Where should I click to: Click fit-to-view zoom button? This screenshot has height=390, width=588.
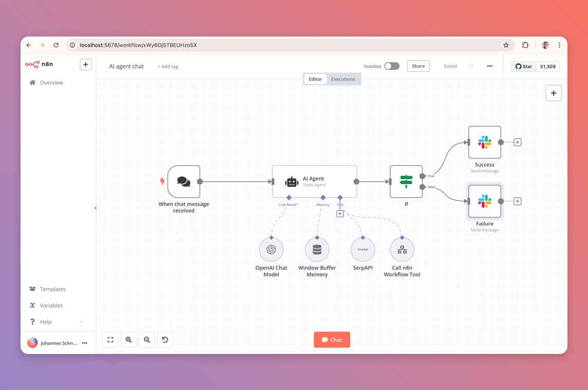click(110, 340)
